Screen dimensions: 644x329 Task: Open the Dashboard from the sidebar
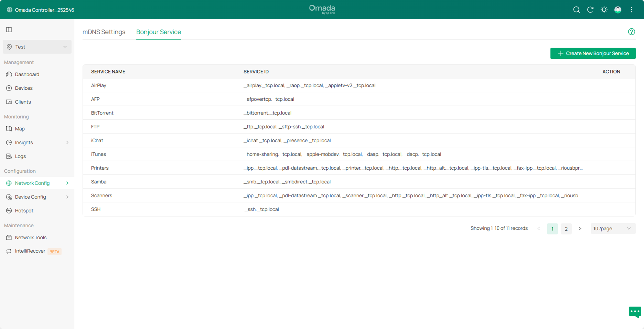pos(27,74)
